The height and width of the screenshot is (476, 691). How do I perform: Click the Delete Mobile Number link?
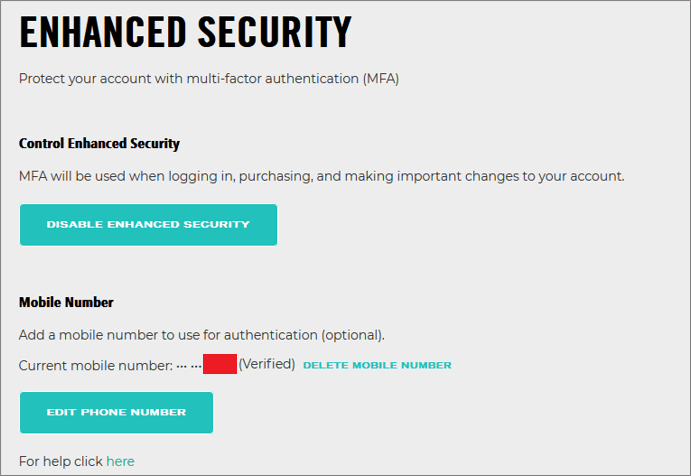[377, 365]
